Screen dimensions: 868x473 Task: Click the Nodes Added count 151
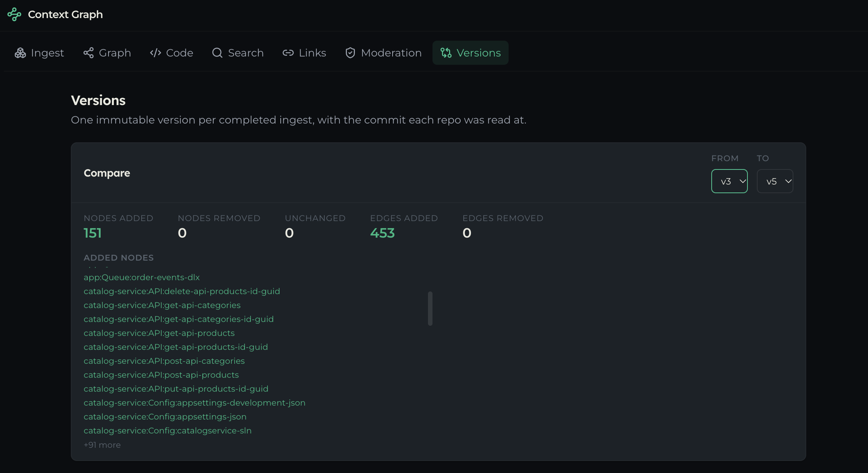(x=93, y=233)
